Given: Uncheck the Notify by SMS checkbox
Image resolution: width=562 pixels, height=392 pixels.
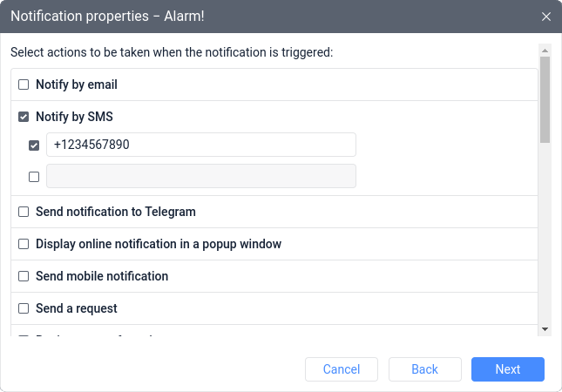Looking at the screenshot, I should tap(24, 117).
